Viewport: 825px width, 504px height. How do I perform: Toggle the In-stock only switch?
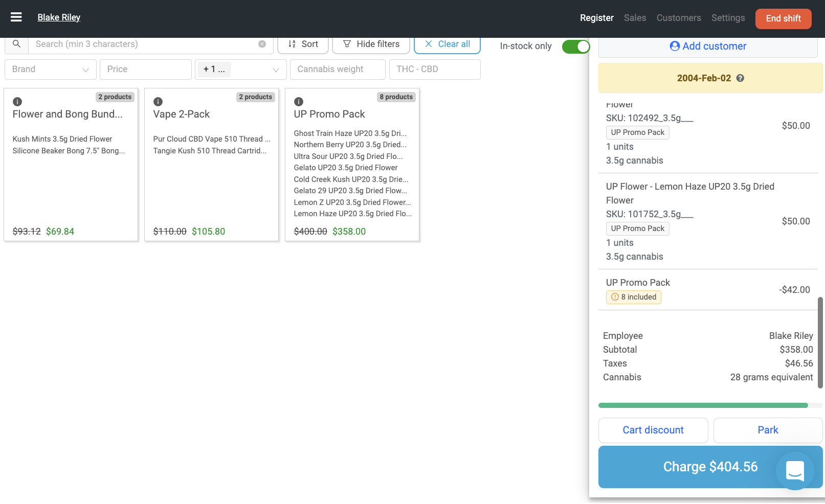coord(575,47)
